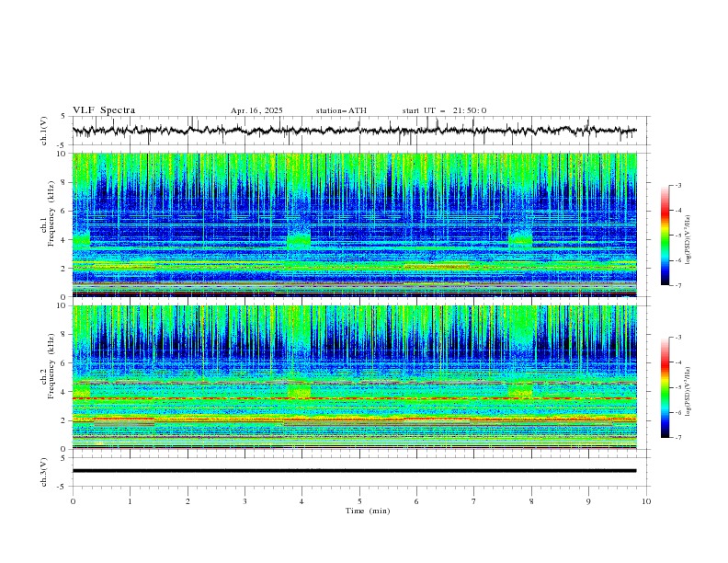728x563 pixels.
Task: Click the '-7' tick on ch.2 colorbar
Action: point(678,438)
